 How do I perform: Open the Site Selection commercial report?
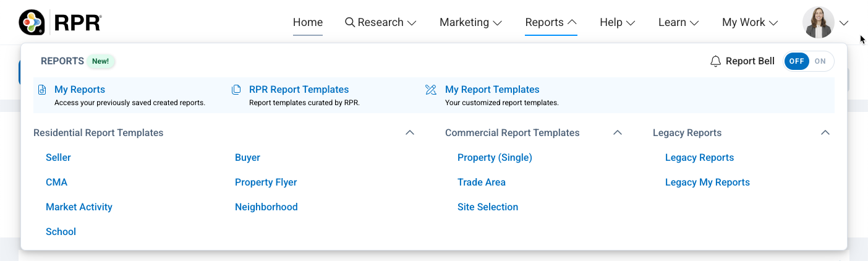(x=487, y=207)
